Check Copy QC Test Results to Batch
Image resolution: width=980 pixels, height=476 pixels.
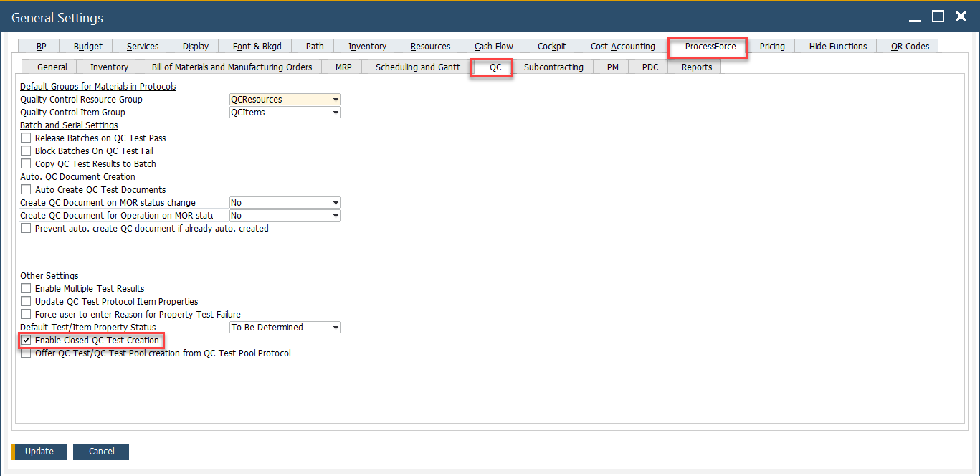[x=27, y=164]
